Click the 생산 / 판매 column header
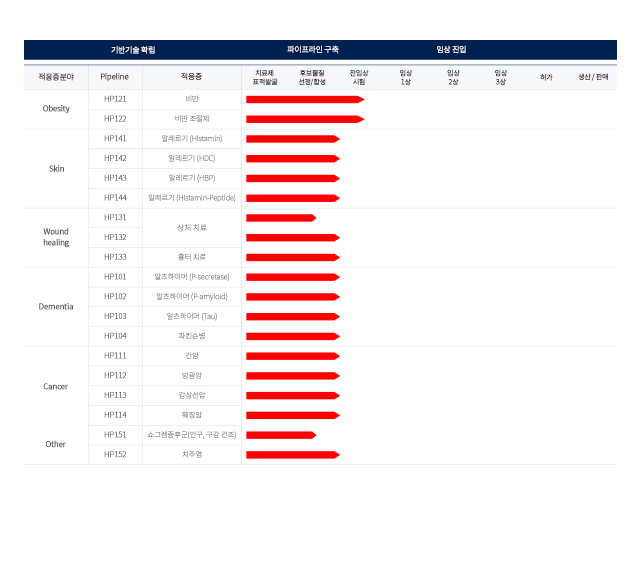The height and width of the screenshot is (565, 640). pos(593,77)
